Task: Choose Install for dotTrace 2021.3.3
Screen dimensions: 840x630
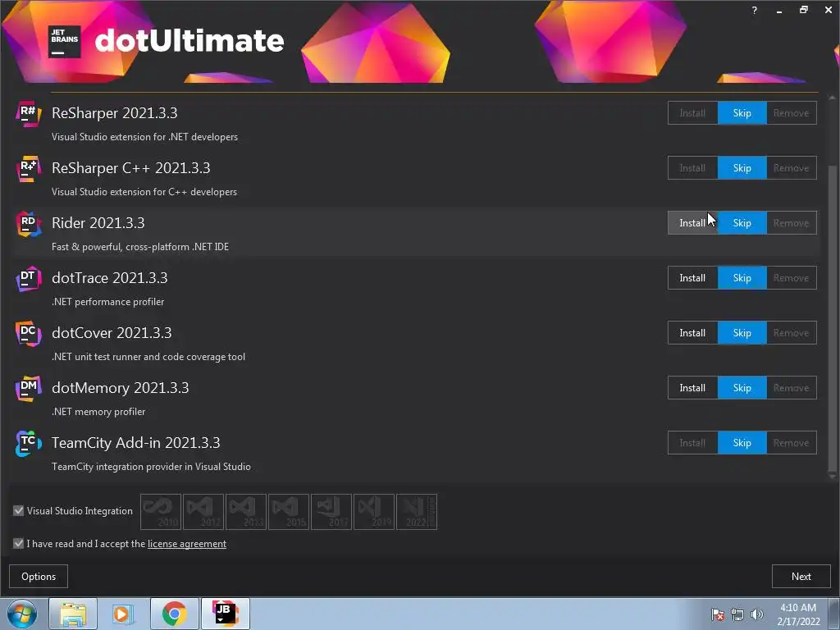Action: (x=692, y=278)
